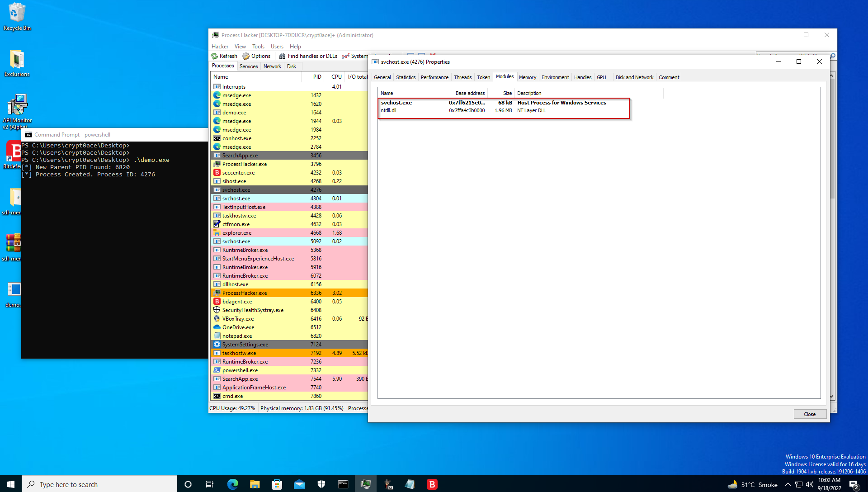Sort modules by Base address column
The image size is (868, 492).
470,93
